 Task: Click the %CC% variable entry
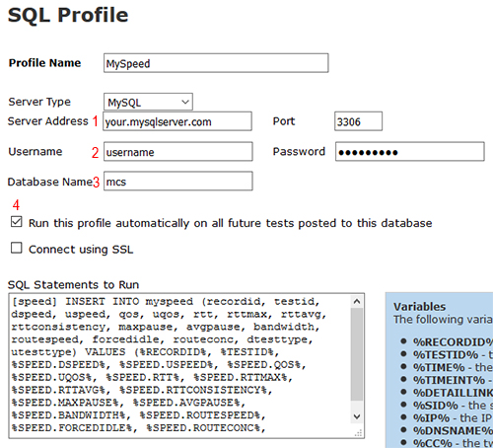point(453,443)
